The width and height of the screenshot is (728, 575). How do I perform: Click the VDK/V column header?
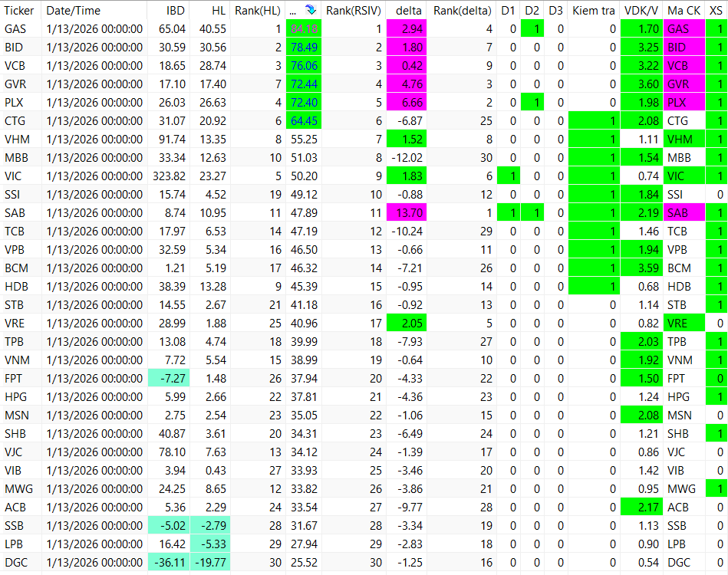[x=641, y=10]
